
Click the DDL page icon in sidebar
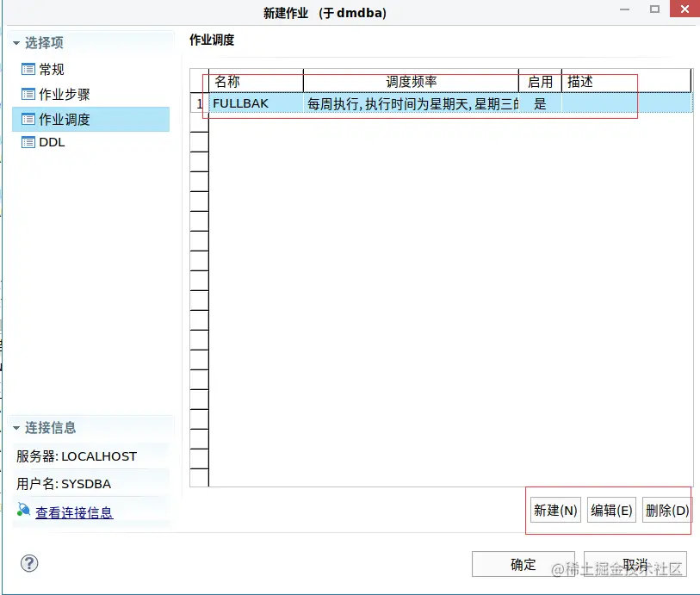28,143
